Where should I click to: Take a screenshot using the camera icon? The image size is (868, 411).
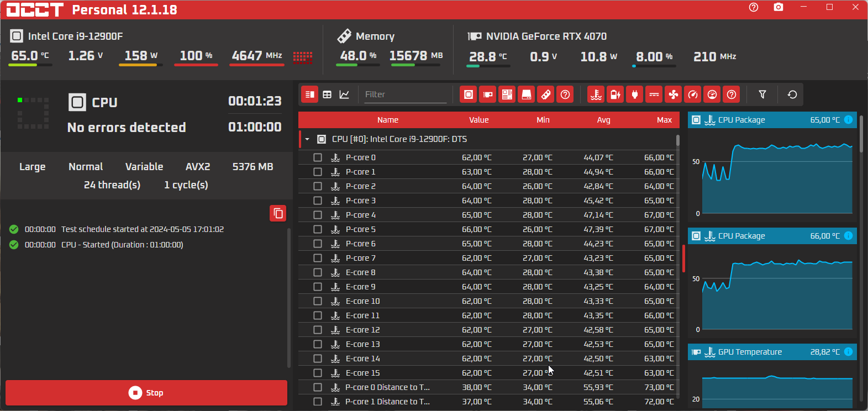pos(778,7)
